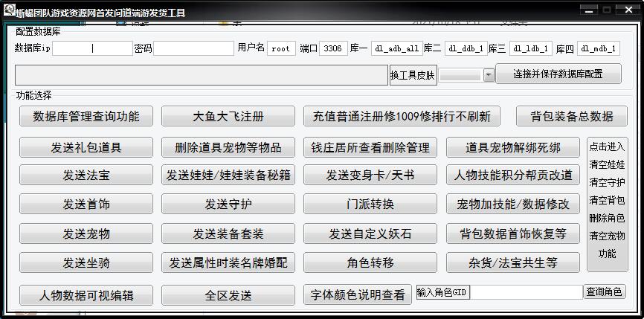Click 删除道具宠物等物品
This screenshot has height=319, width=644.
pyautogui.click(x=228, y=147)
